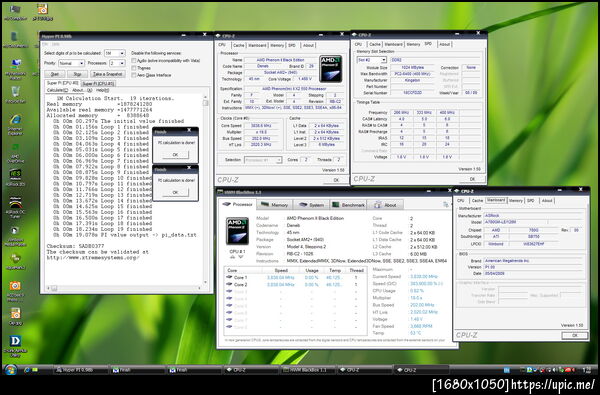Click the AMD Phenom II logo in HWM BlackBox
Image resolution: width=600 pixels, height=395 pixels.
(237, 231)
